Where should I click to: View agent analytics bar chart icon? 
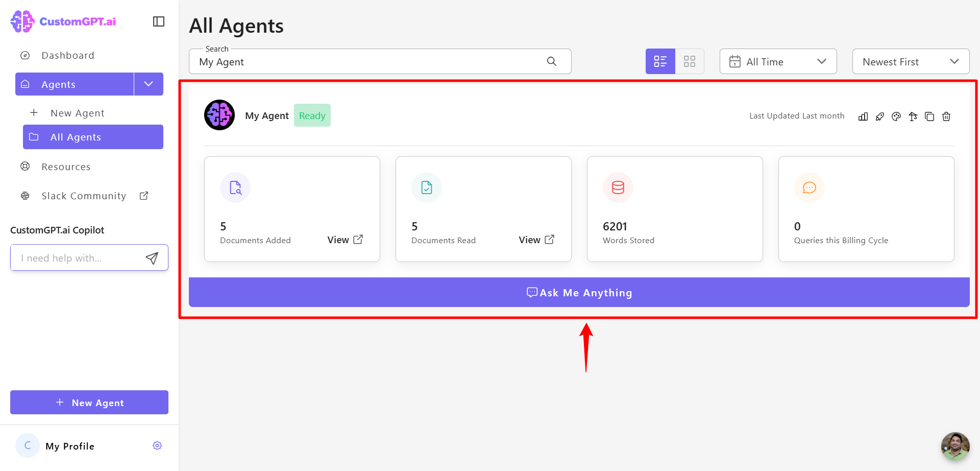[x=863, y=116]
